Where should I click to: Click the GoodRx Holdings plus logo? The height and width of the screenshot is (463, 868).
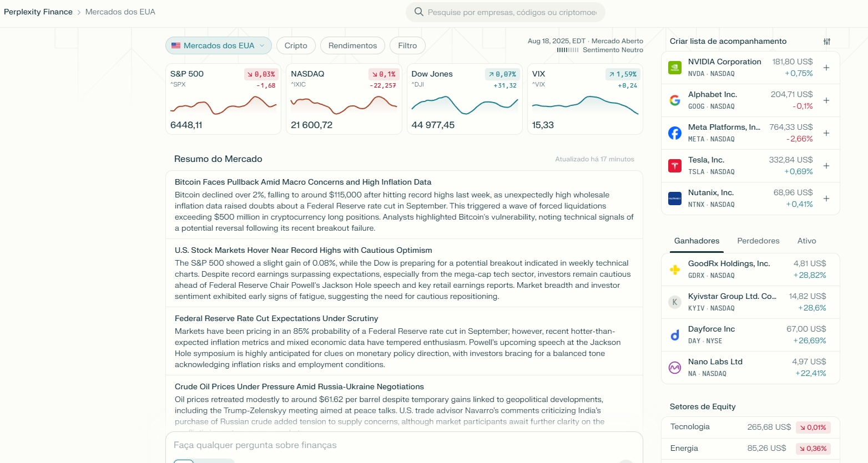674,269
